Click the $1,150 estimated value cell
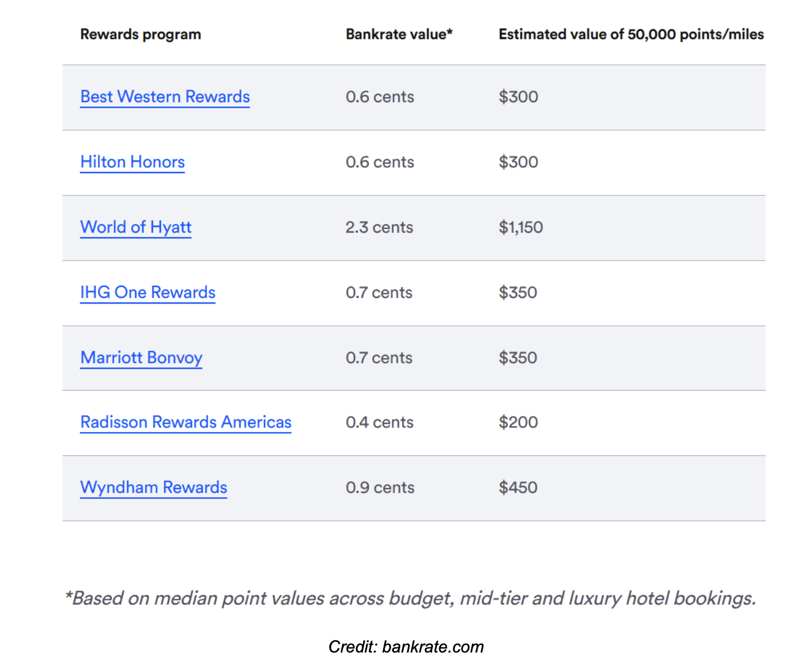 [x=521, y=227]
